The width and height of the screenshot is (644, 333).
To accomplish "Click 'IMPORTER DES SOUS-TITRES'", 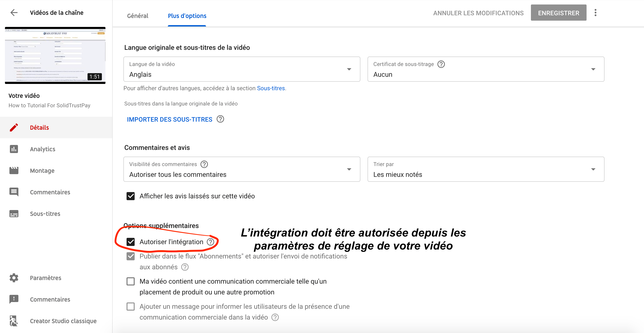I will pos(169,119).
